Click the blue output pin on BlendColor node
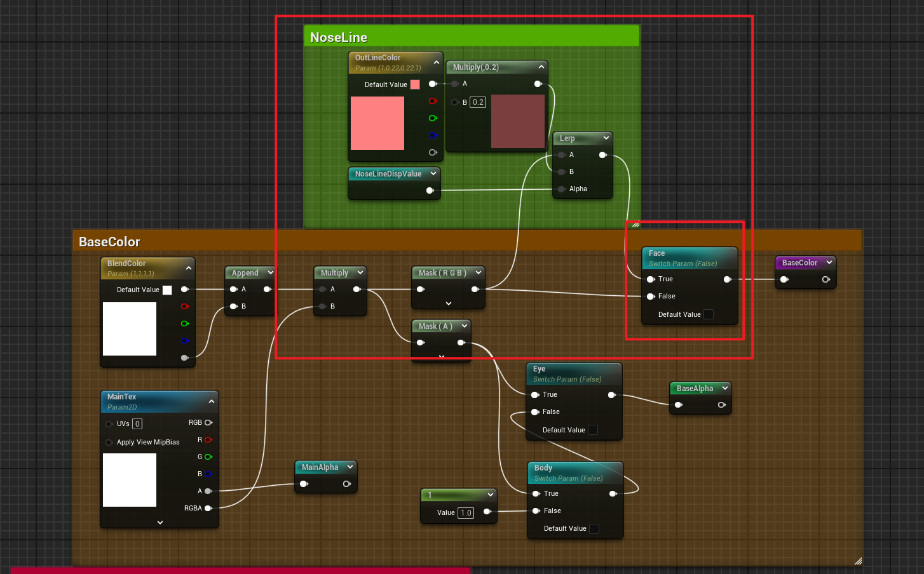The image size is (924, 574). pos(185,340)
